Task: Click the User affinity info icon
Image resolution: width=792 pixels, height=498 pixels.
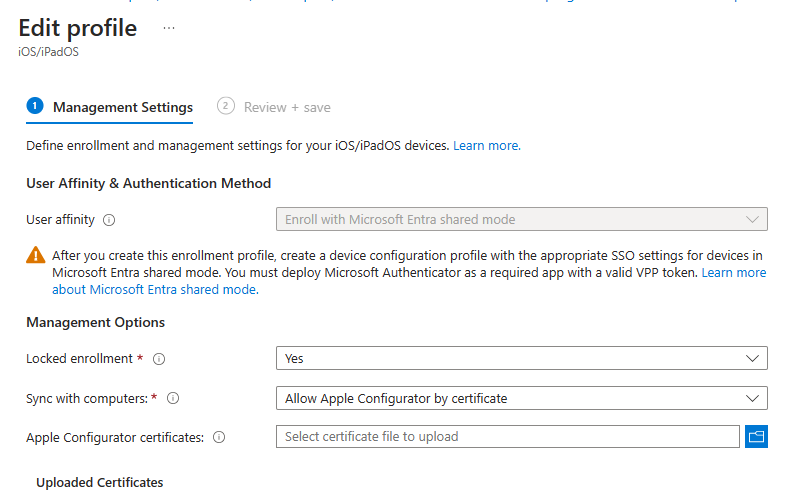Action: pos(109,220)
